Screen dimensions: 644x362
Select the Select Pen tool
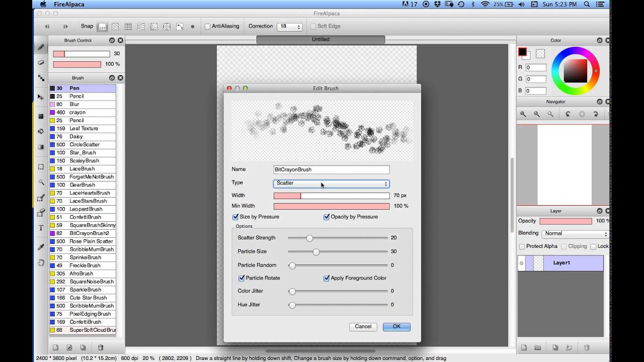click(x=41, y=198)
